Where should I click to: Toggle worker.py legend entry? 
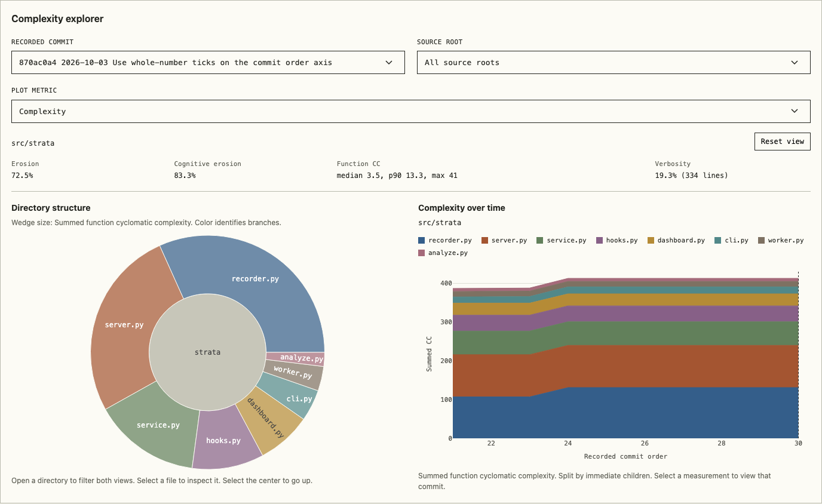(x=781, y=240)
